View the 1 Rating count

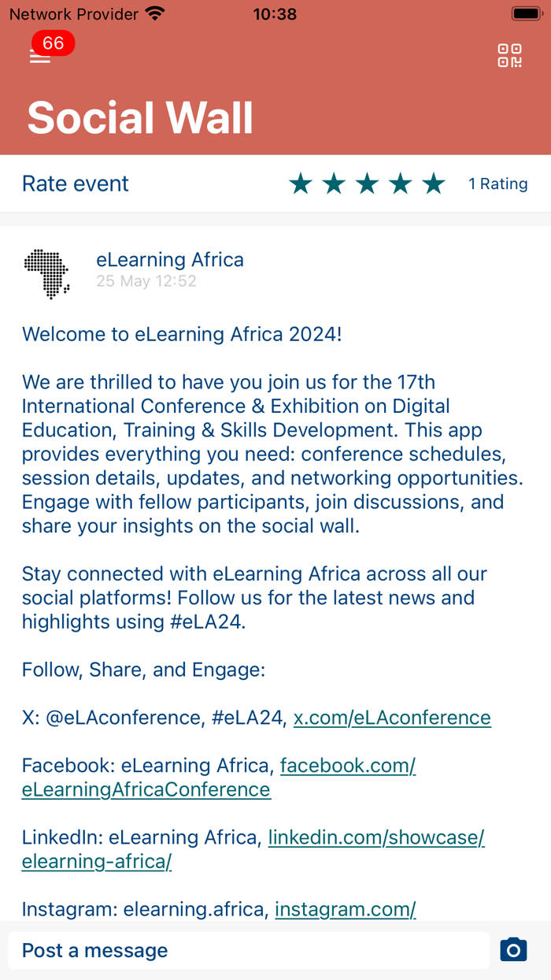click(x=498, y=183)
